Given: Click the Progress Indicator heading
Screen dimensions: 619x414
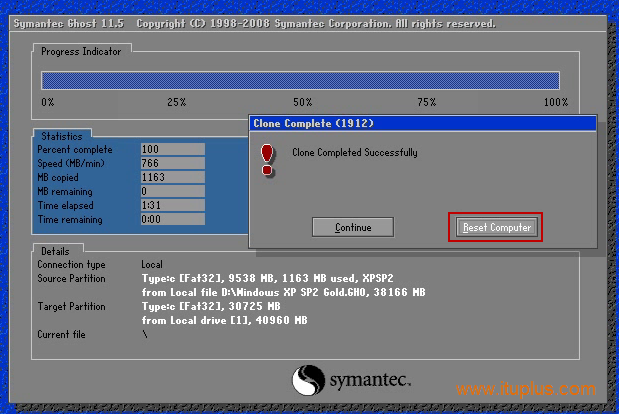Looking at the screenshot, I should click(81, 52).
